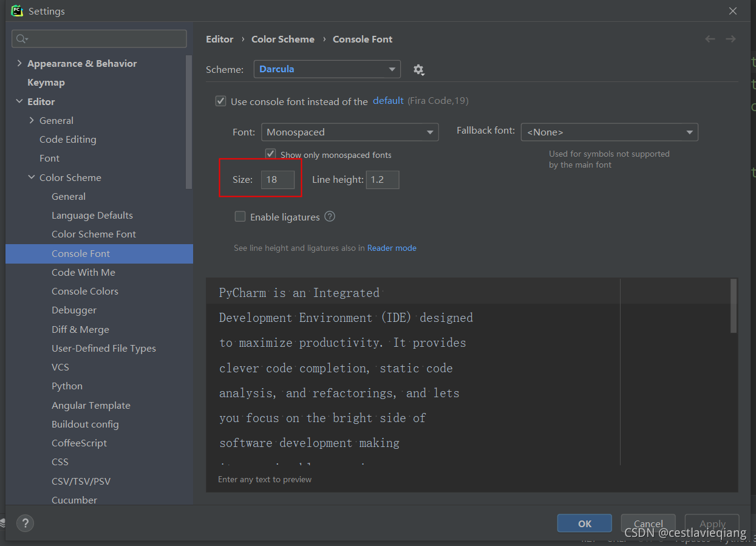The width and height of the screenshot is (756, 546).
Task: Click preview line 'software development making'
Action: click(x=309, y=443)
